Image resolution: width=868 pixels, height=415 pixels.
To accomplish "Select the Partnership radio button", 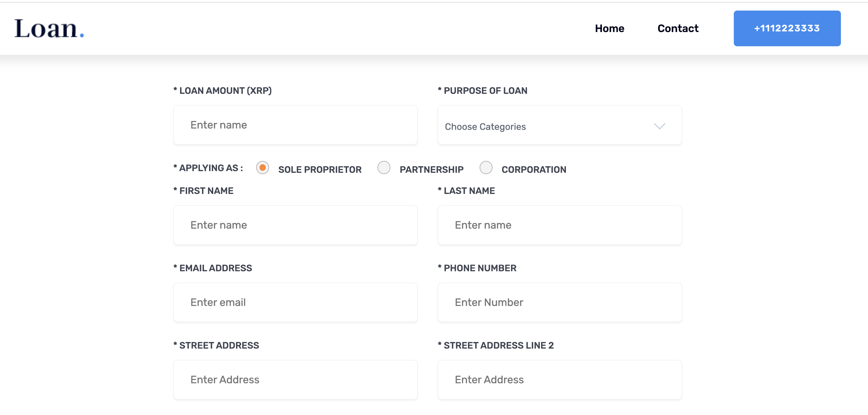I will pyautogui.click(x=383, y=168).
